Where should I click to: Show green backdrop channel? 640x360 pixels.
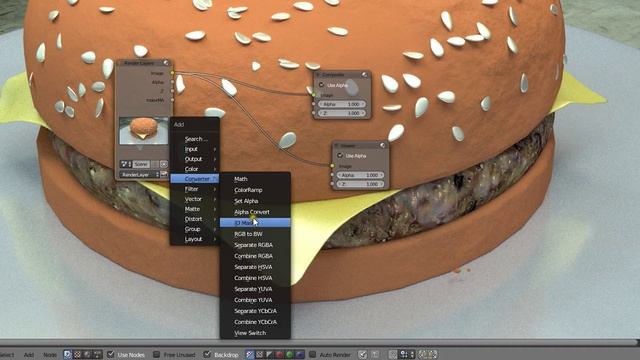pos(289,354)
